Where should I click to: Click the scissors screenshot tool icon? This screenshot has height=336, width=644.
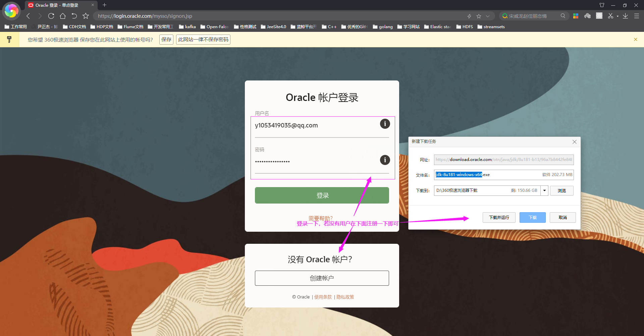tap(610, 16)
